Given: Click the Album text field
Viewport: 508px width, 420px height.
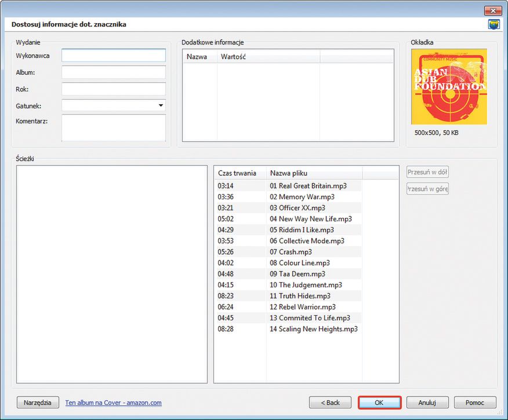Looking at the screenshot, I should click(x=114, y=72).
